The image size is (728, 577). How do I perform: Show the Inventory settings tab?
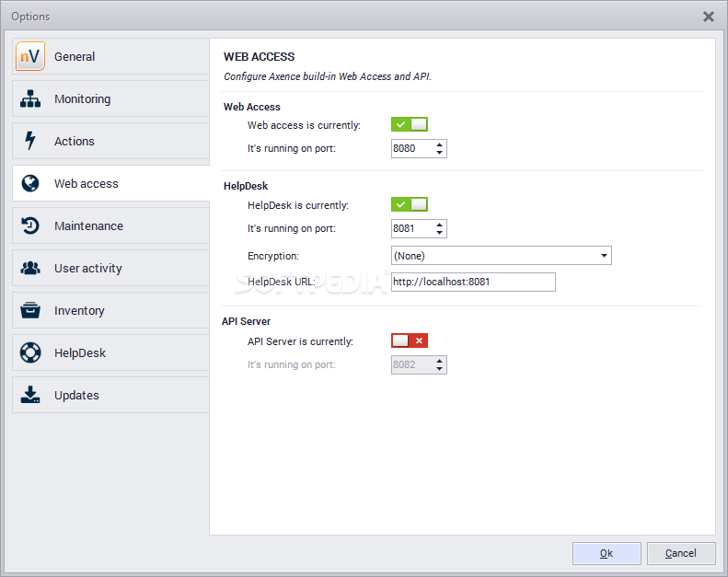point(111,310)
